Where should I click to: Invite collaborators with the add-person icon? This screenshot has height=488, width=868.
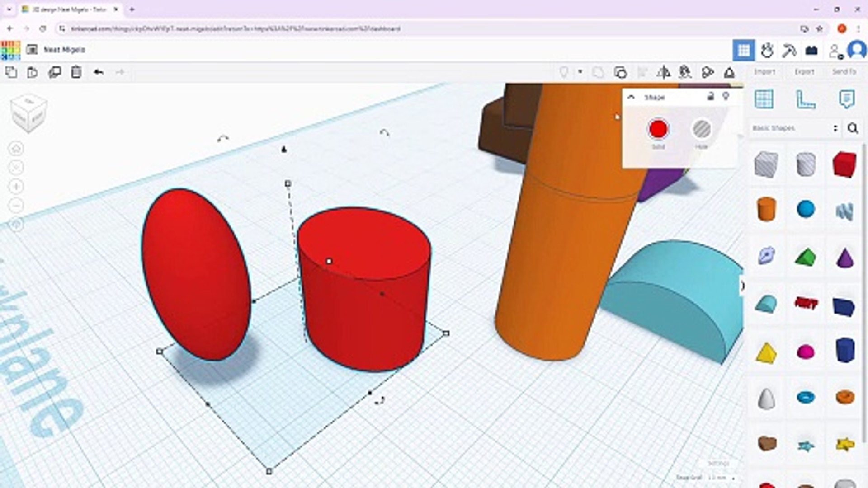coord(835,51)
